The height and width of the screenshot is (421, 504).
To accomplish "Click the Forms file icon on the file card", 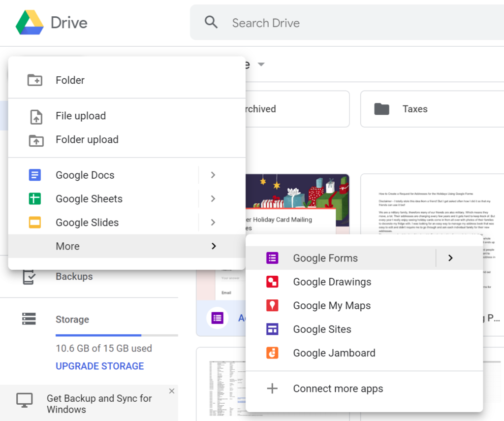I will pos(217,318).
